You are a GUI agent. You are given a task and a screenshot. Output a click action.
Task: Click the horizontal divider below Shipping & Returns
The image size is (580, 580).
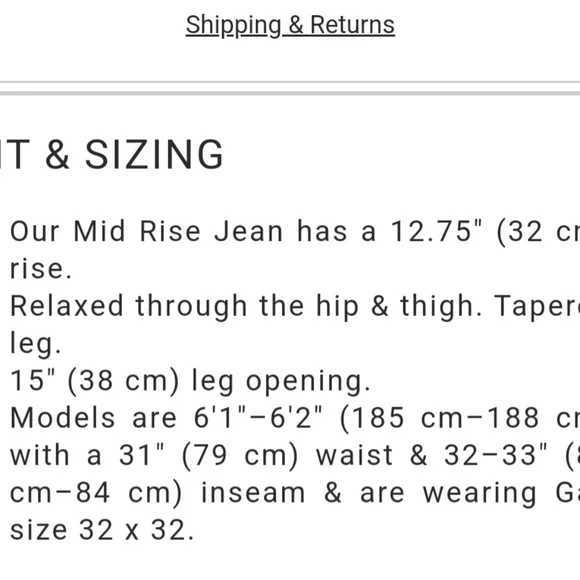coord(290,88)
